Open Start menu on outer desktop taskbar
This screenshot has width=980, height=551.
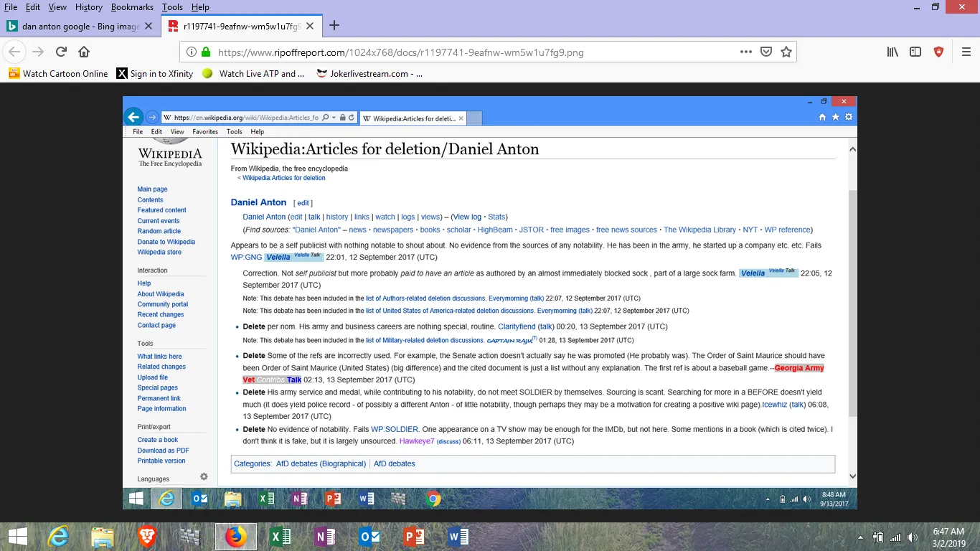17,537
